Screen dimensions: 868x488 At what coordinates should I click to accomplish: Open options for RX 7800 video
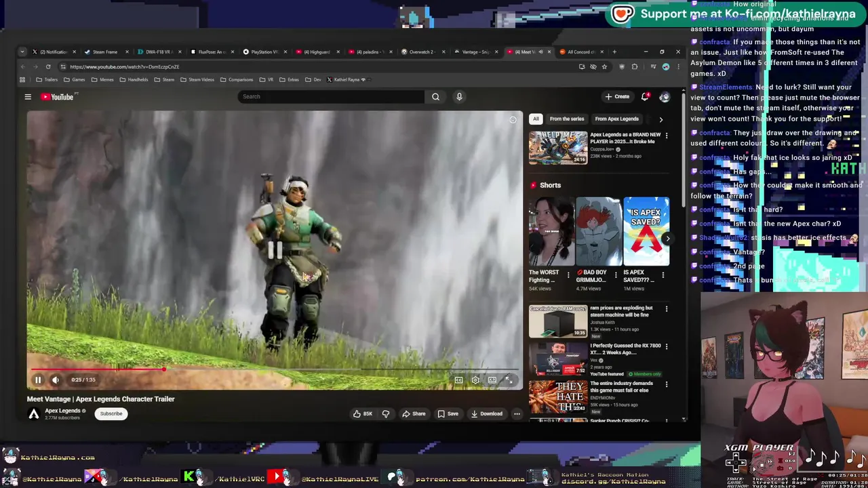click(x=667, y=347)
